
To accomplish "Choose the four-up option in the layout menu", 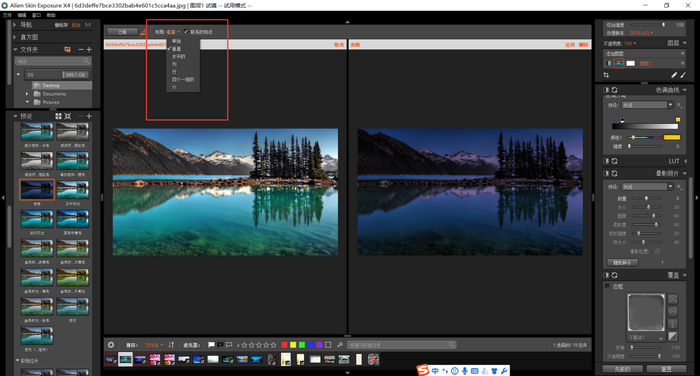I will 183,79.
